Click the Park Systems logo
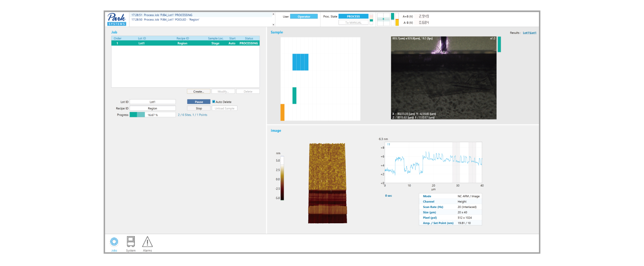 click(117, 19)
